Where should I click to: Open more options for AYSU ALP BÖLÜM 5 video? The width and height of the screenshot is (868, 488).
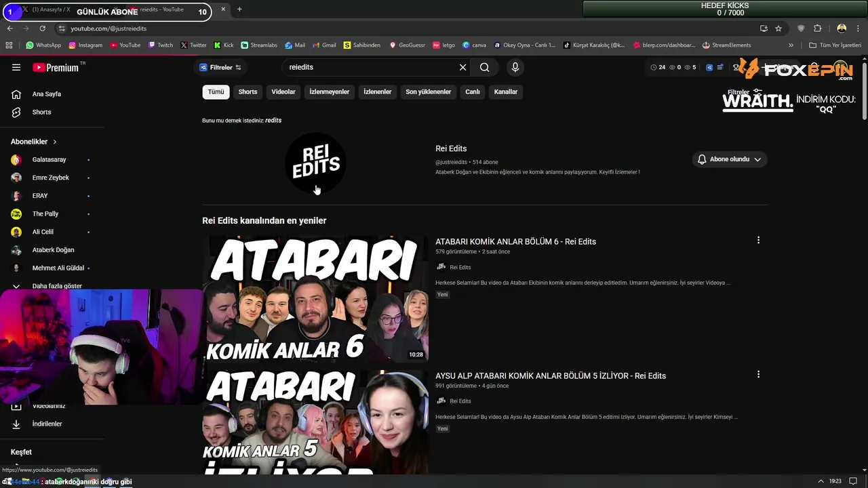click(x=758, y=374)
